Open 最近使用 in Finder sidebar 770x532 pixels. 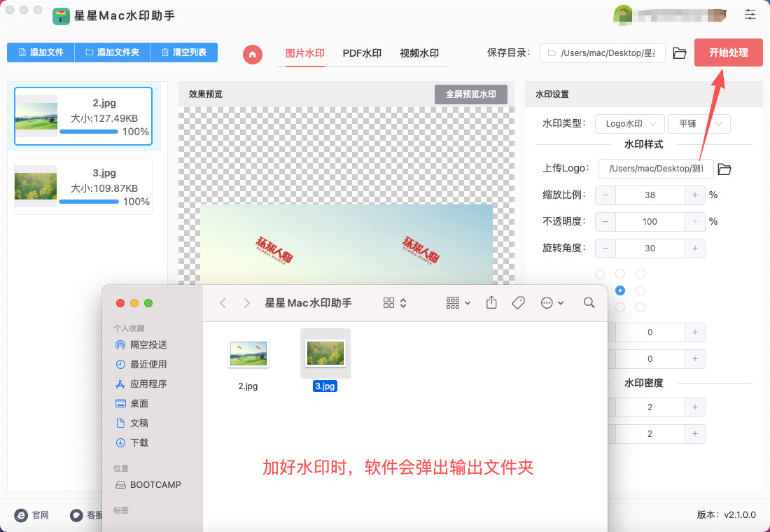pyautogui.click(x=141, y=364)
